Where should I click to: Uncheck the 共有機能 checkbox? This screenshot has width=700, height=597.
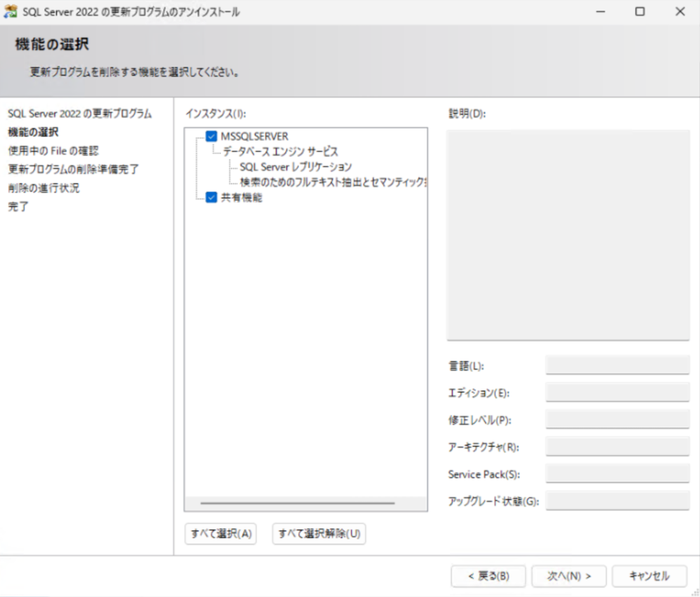211,197
